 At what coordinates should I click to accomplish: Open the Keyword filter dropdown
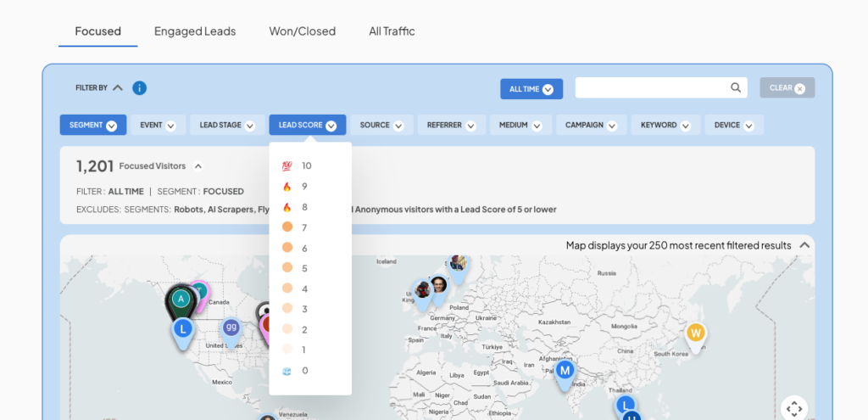tap(666, 126)
